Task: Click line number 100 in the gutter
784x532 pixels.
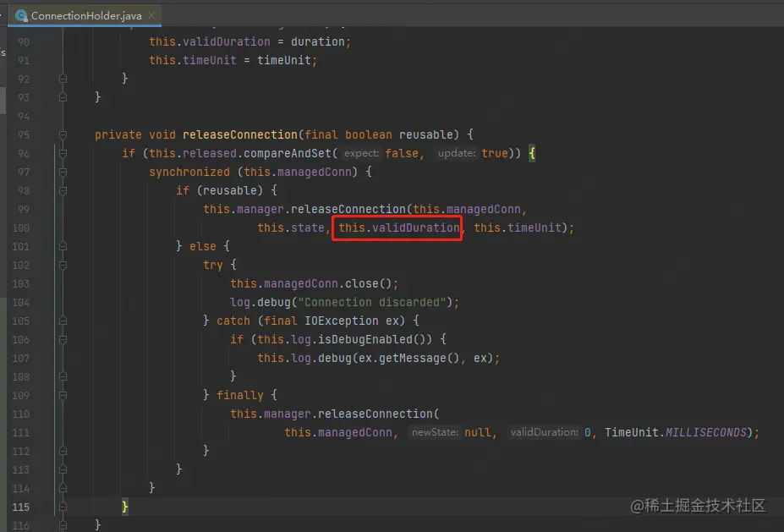Action: pos(21,228)
